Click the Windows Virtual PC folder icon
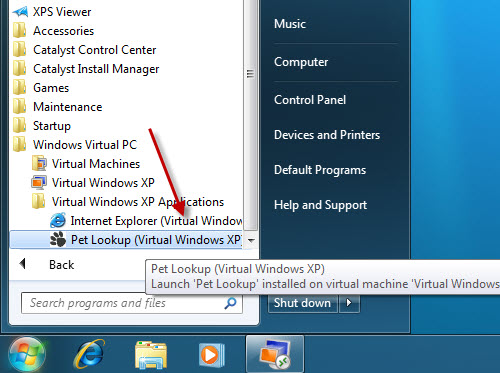This screenshot has width=500, height=373. click(x=19, y=144)
